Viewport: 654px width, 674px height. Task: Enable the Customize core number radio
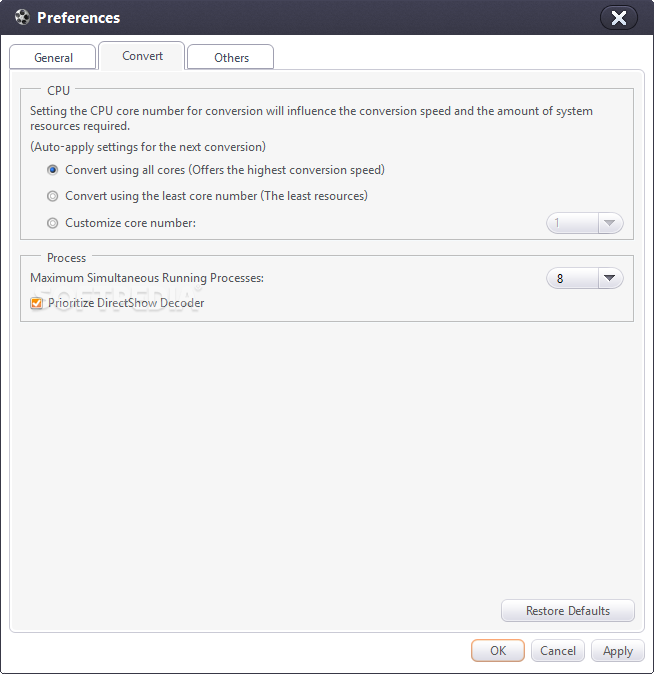pyautogui.click(x=53, y=223)
